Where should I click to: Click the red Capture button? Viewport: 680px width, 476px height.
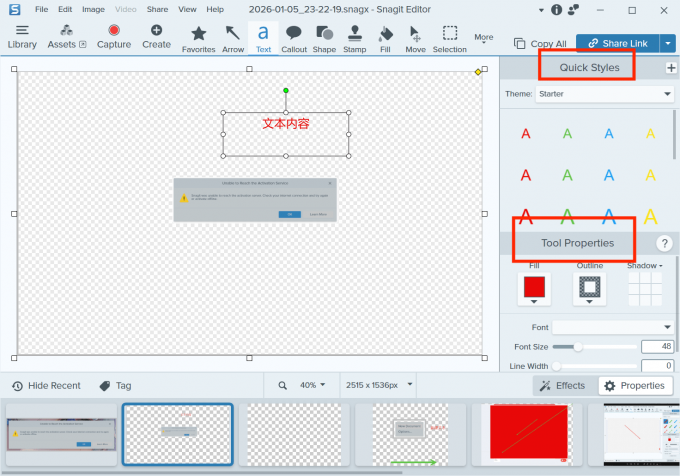point(114,37)
